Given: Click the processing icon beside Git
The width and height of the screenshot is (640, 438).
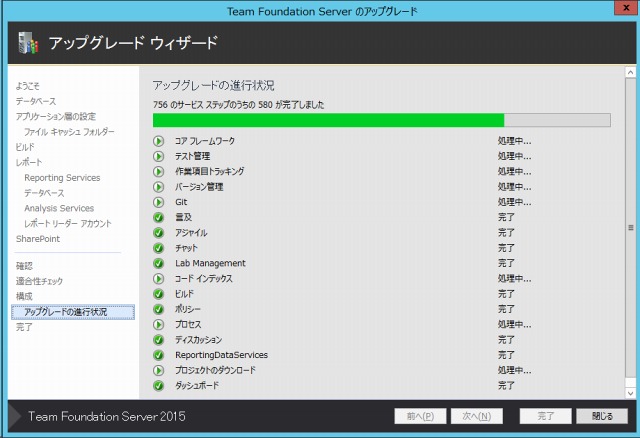Looking at the screenshot, I should click(x=158, y=202).
